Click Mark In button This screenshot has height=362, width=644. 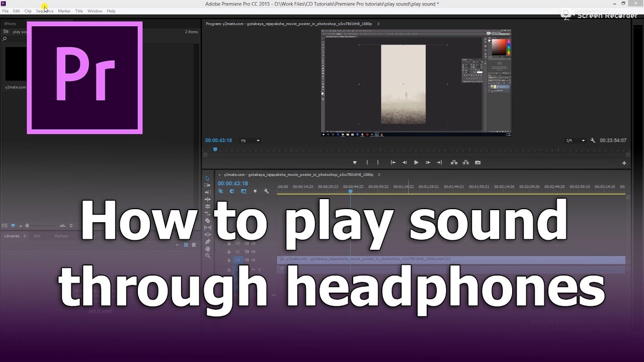(x=367, y=162)
